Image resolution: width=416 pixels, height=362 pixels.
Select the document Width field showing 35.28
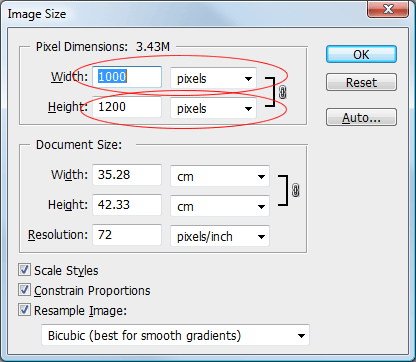click(x=127, y=175)
